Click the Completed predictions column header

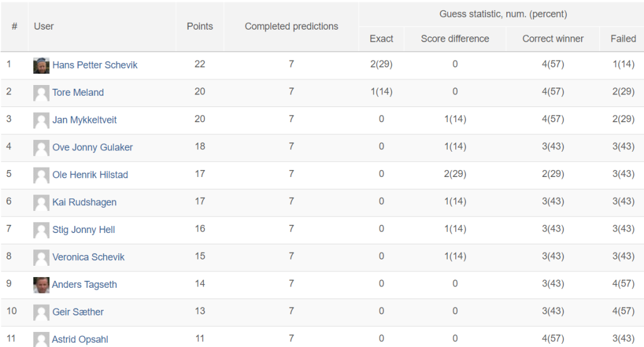pyautogui.click(x=291, y=26)
